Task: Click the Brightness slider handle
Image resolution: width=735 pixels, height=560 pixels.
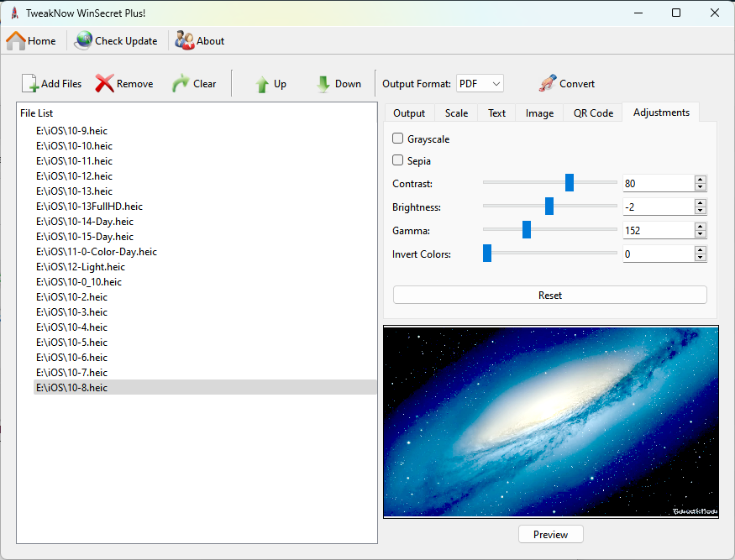Action: [549, 206]
